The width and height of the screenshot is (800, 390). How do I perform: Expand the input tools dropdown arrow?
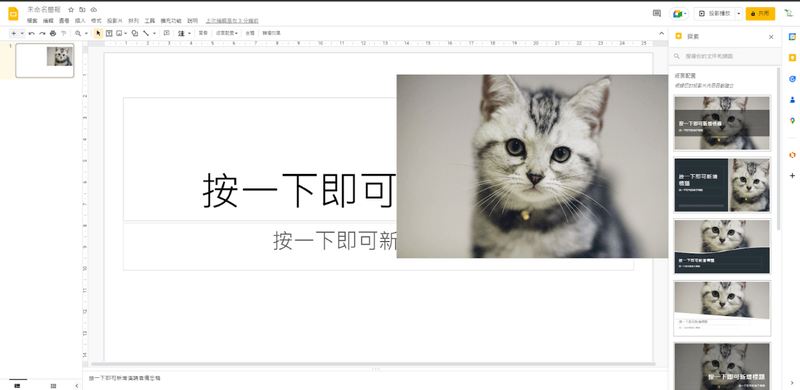tap(189, 33)
